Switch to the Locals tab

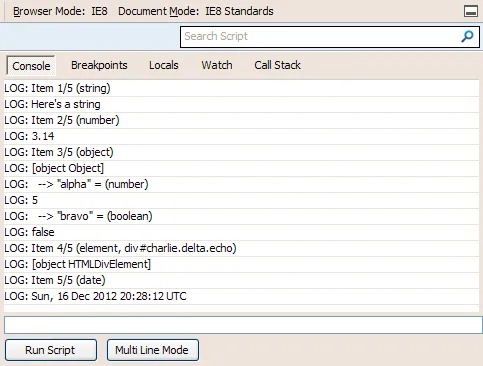click(164, 65)
